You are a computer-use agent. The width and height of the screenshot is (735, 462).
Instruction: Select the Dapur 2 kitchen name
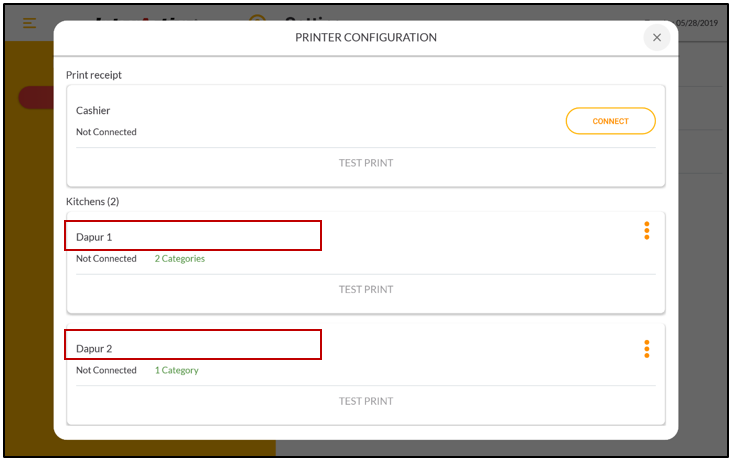tap(94, 349)
